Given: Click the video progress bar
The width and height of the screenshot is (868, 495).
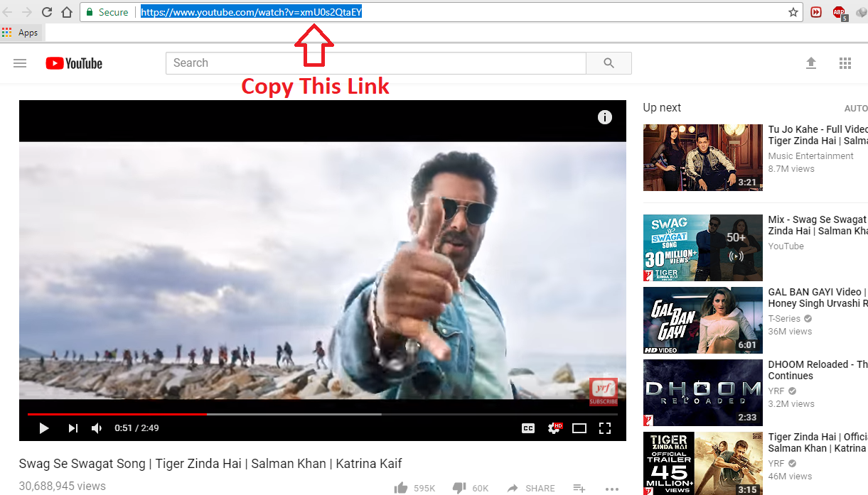Looking at the screenshot, I should pyautogui.click(x=323, y=414).
